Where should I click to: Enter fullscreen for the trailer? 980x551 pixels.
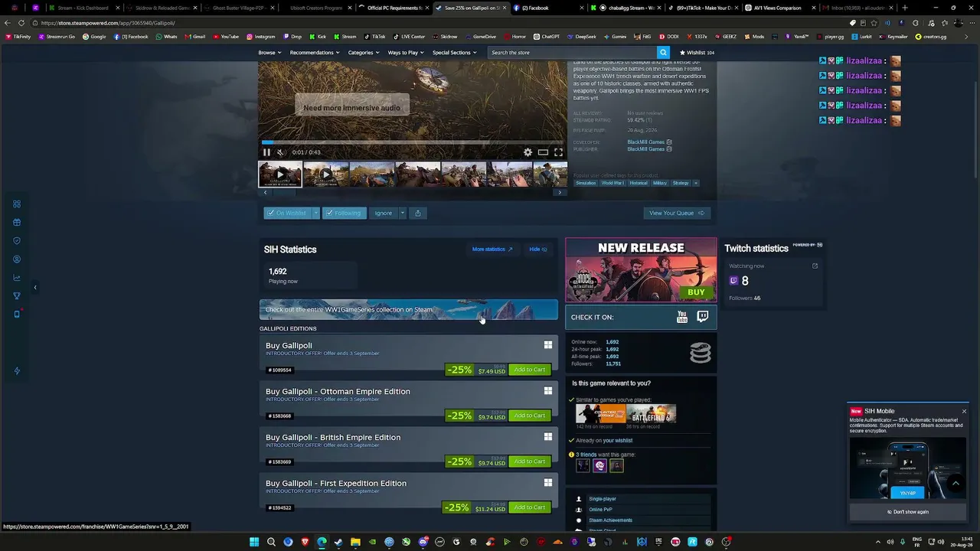558,152
